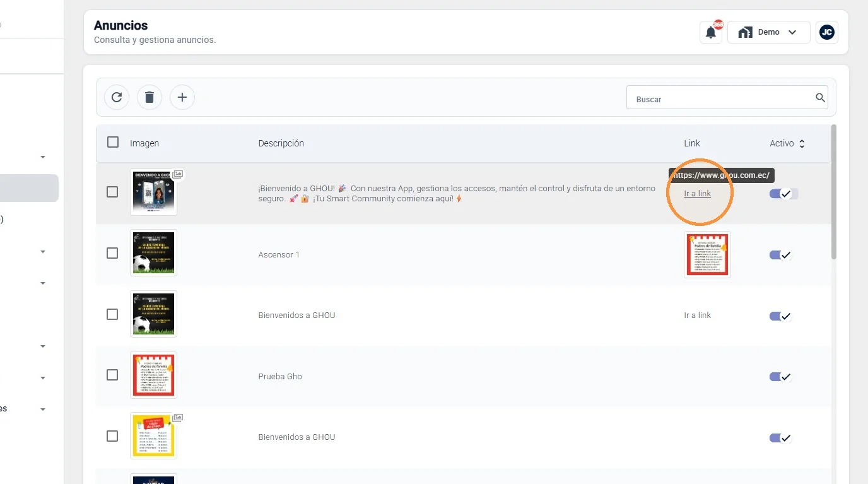The width and height of the screenshot is (868, 484).
Task: Check the Prueba Gho row checkbox
Action: click(112, 375)
